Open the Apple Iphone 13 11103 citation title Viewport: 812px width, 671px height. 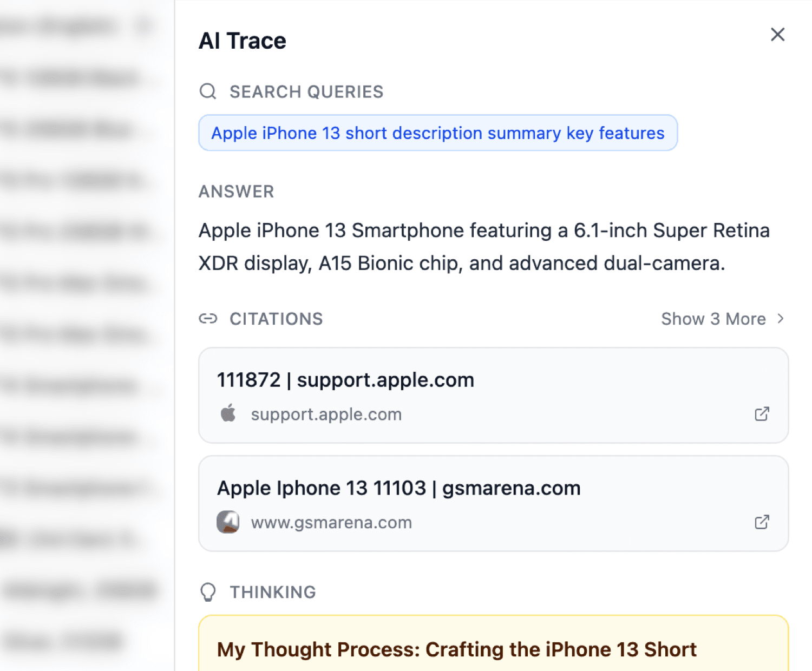pos(398,488)
